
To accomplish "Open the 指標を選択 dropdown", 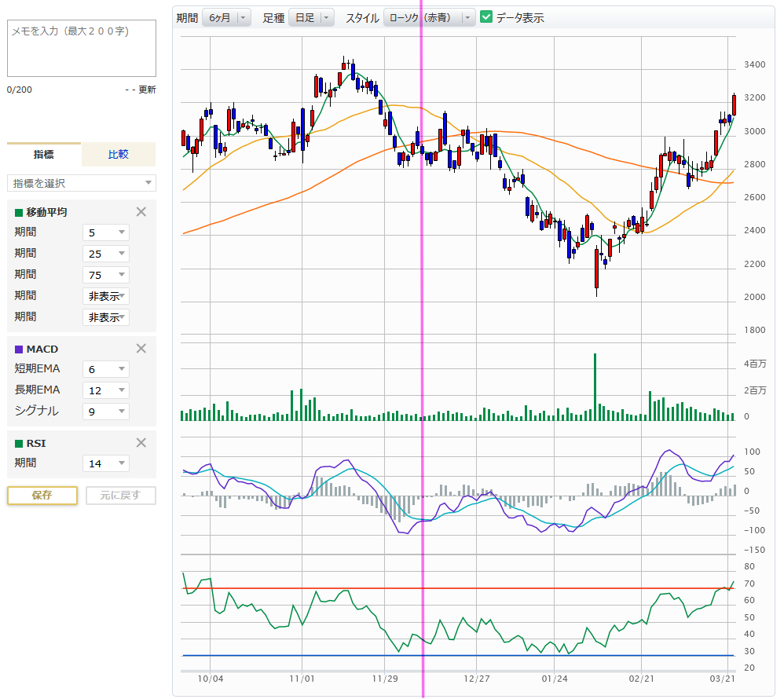I will 82,183.
